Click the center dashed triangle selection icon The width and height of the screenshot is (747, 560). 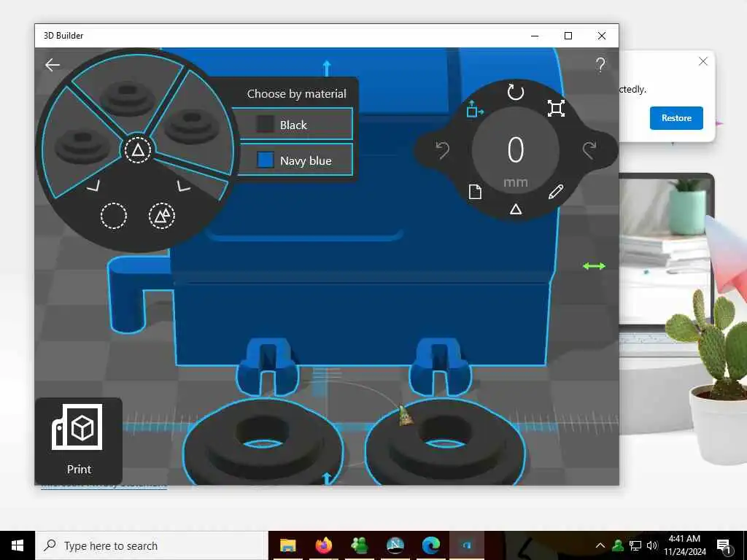[x=138, y=150]
